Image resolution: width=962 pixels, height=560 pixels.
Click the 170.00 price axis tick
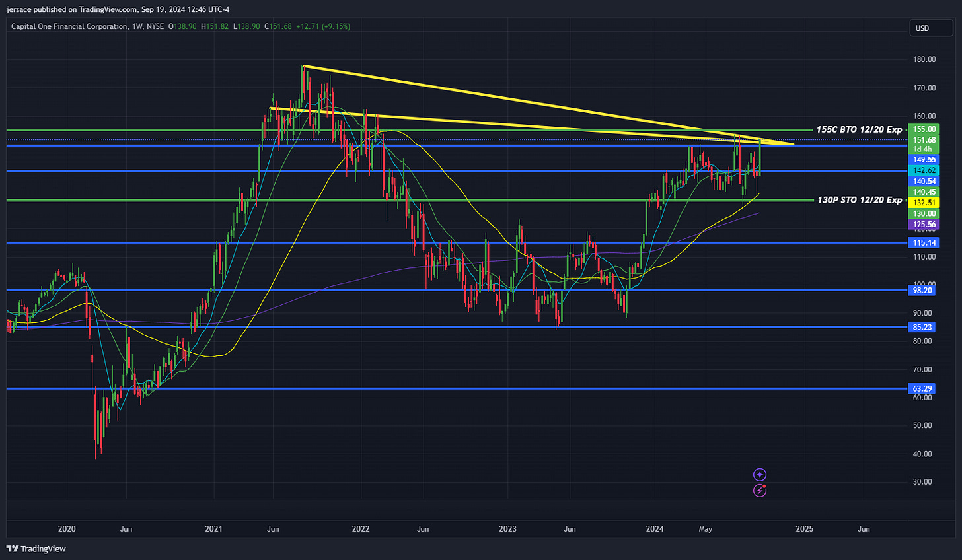click(x=924, y=88)
